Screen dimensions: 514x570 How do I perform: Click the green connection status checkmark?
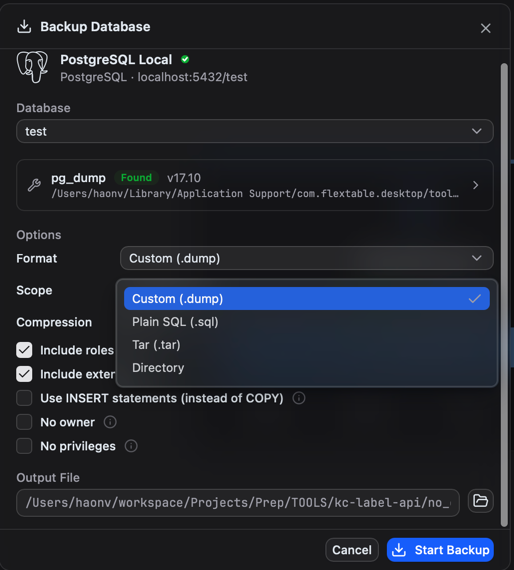click(185, 59)
